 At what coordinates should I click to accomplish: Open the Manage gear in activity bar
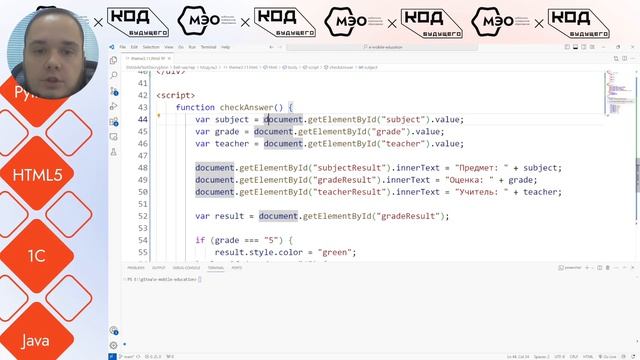point(113,345)
